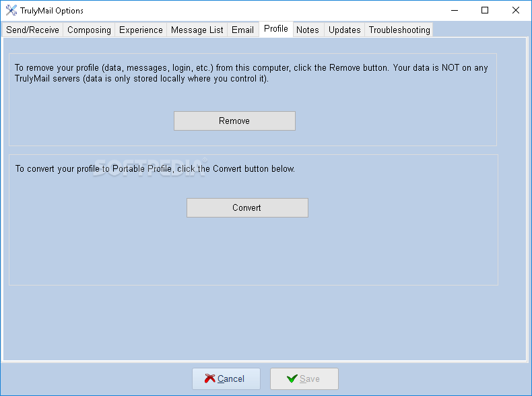Minimize the TrulyMail Options window
Viewport: 532px width, 396px height.
pos(455,11)
